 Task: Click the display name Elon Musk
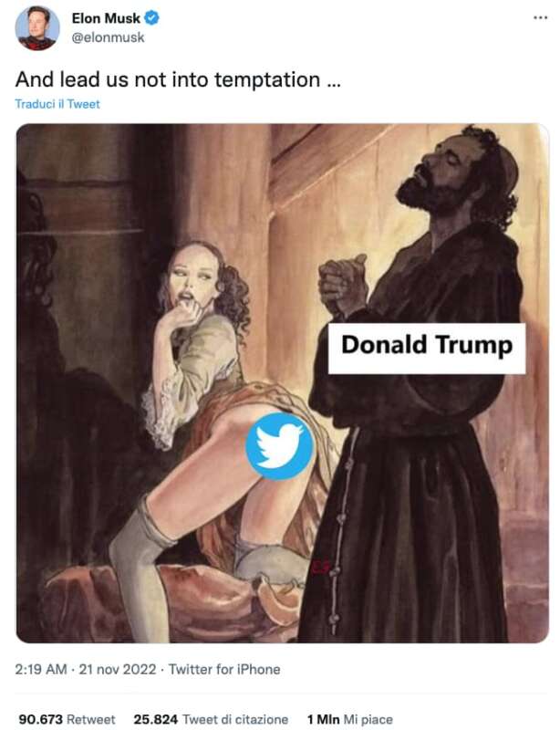click(x=106, y=18)
